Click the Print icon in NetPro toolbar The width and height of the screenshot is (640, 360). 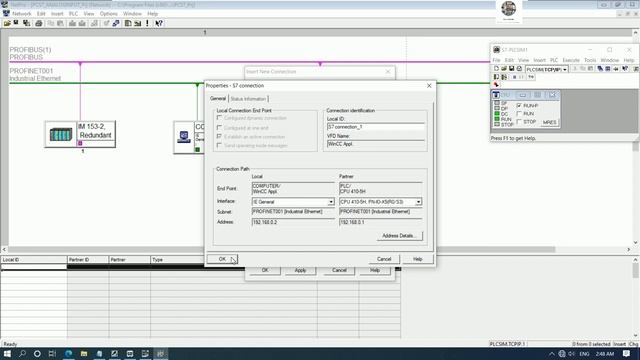coord(39,23)
